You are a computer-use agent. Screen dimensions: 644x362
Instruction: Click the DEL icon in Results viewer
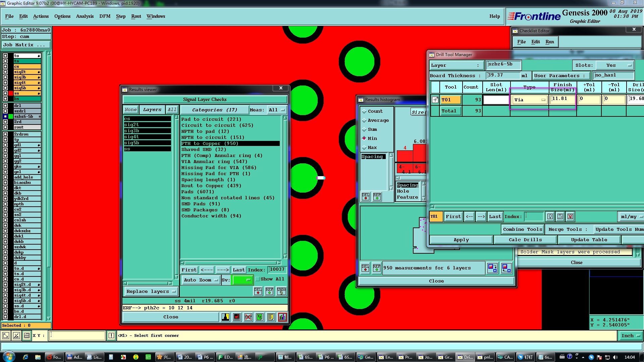coord(258,291)
